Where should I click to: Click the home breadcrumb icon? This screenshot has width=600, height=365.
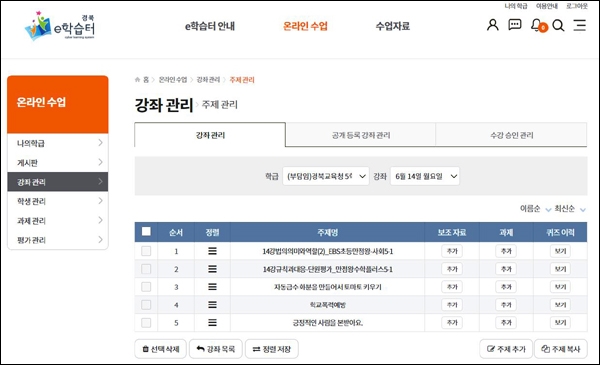tap(137, 80)
